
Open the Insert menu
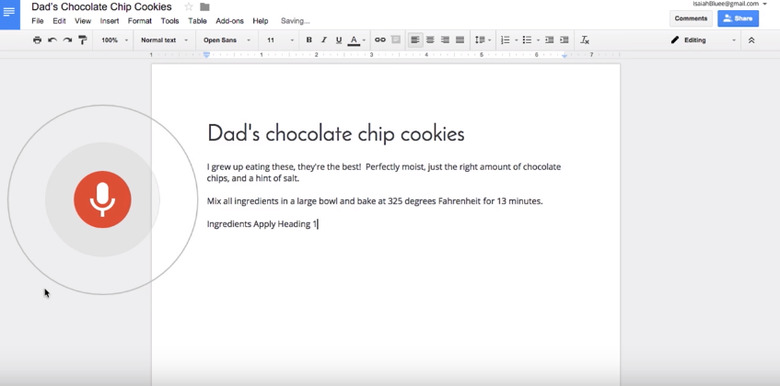point(109,21)
